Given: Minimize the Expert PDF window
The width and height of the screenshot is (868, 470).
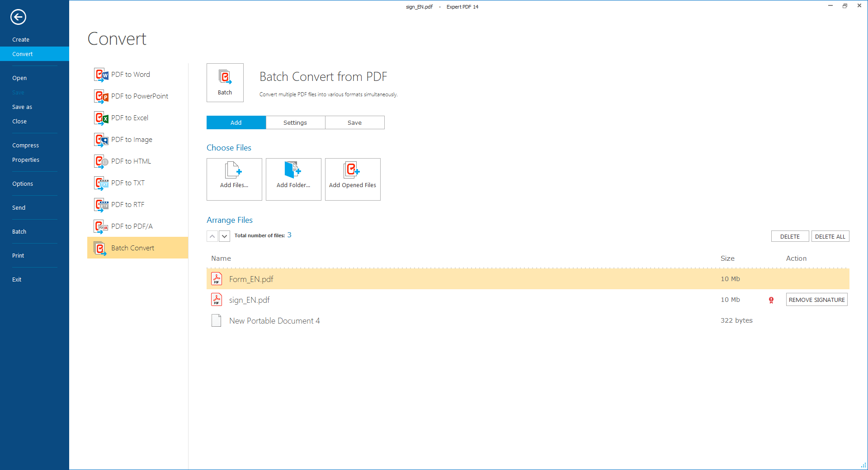Looking at the screenshot, I should pyautogui.click(x=830, y=6).
